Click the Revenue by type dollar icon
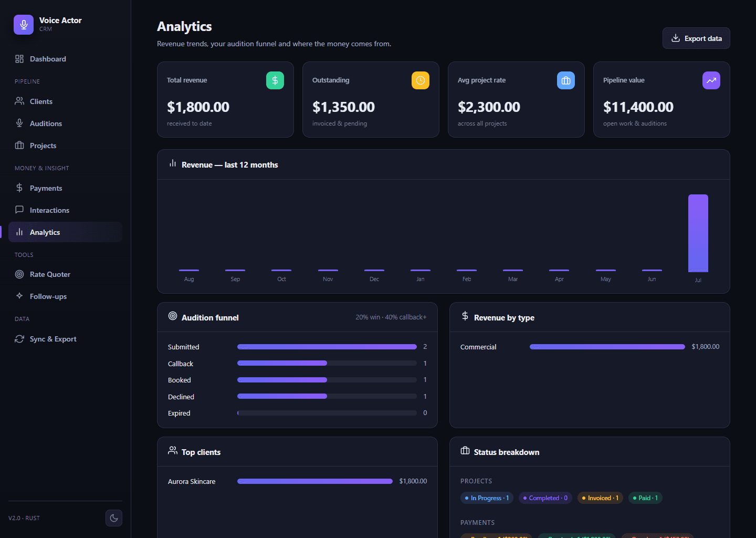This screenshot has height=538, width=756. 465,316
